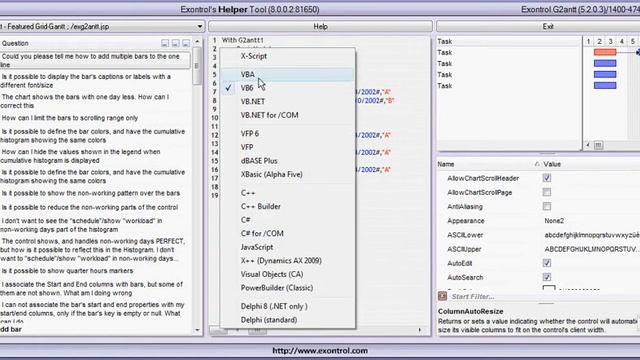Toggle AllowChartScrollHeader checkbox

coord(547,178)
